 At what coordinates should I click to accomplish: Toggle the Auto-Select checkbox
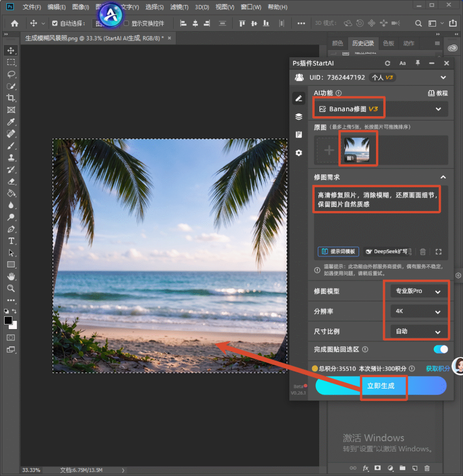55,23
